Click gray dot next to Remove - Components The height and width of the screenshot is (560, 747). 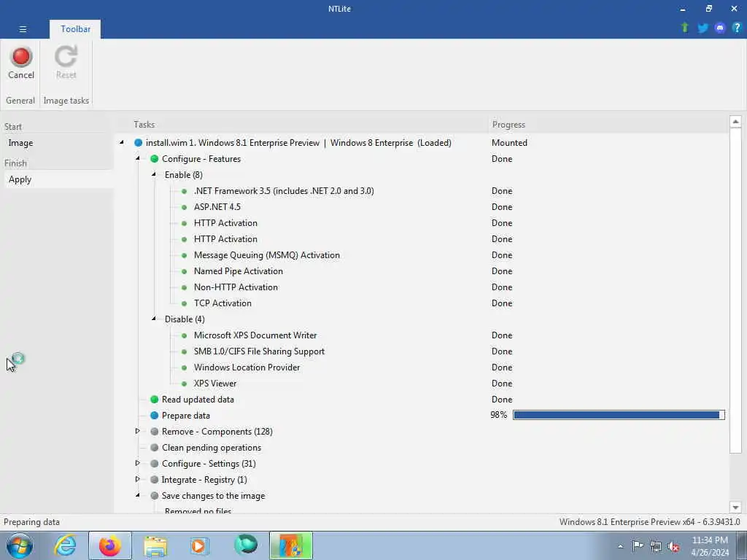point(155,432)
